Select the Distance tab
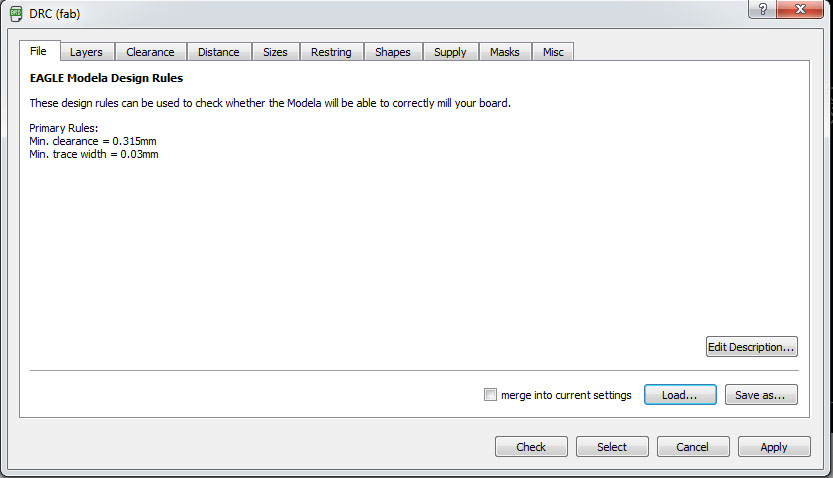833x478 pixels. pyautogui.click(x=218, y=52)
